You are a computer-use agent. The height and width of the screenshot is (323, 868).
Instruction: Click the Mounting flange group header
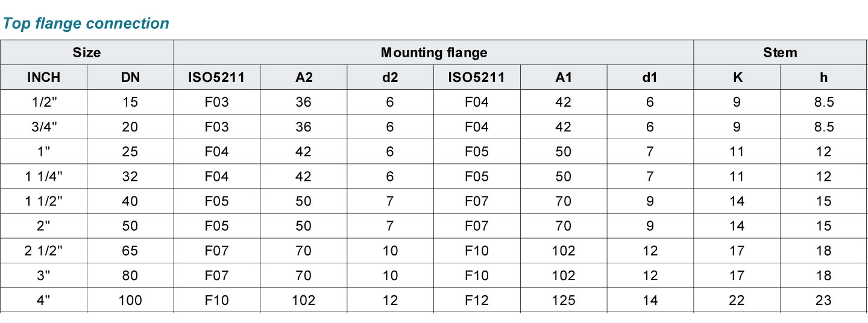coord(433,52)
